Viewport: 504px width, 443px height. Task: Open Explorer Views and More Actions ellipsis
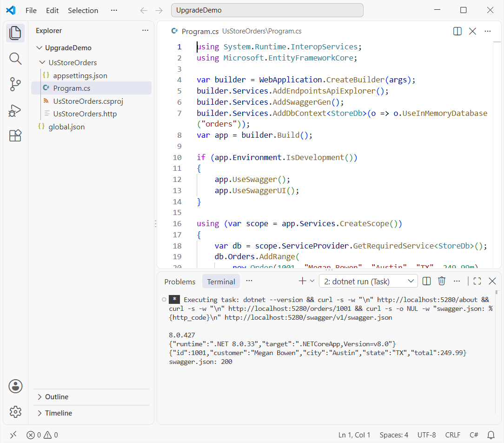pos(145,30)
